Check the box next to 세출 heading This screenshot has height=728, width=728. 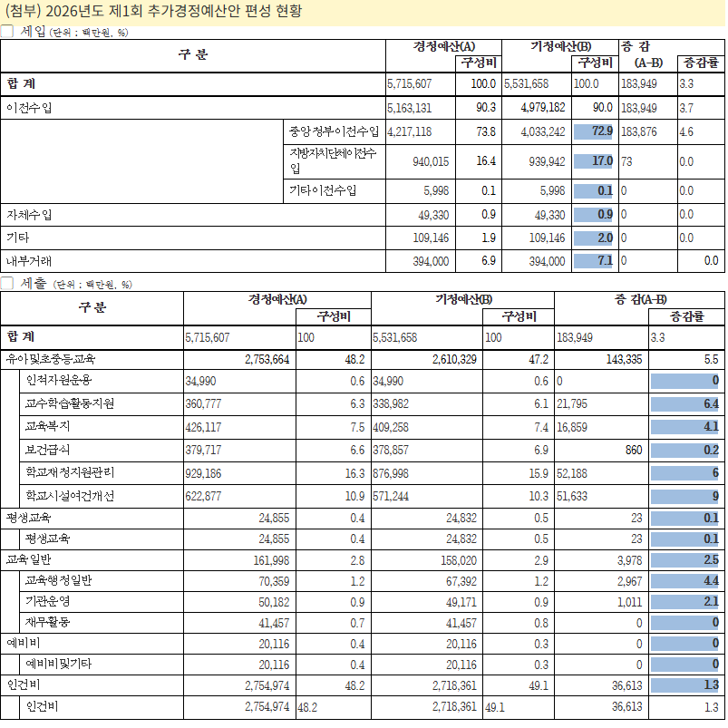coord(7,283)
